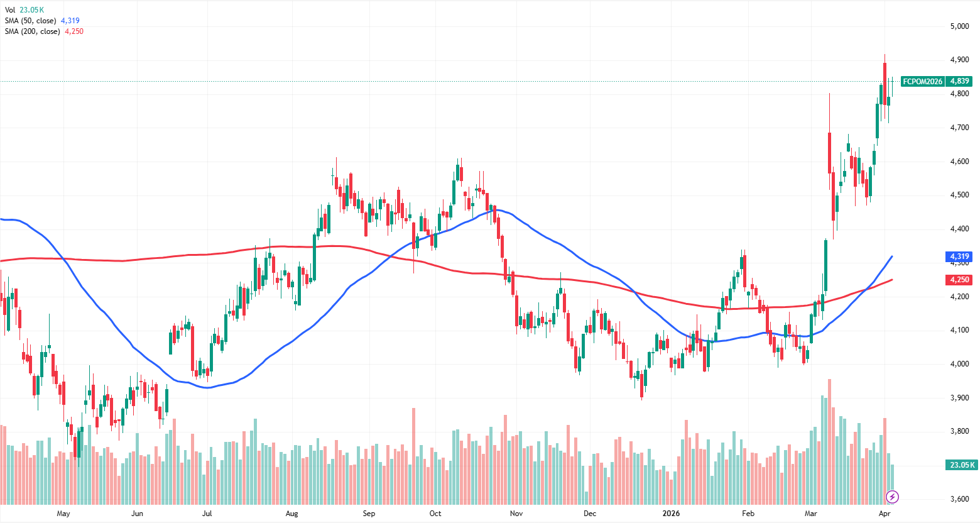The height and width of the screenshot is (523, 980).
Task: Click the May label on time axis
Action: tap(63, 514)
